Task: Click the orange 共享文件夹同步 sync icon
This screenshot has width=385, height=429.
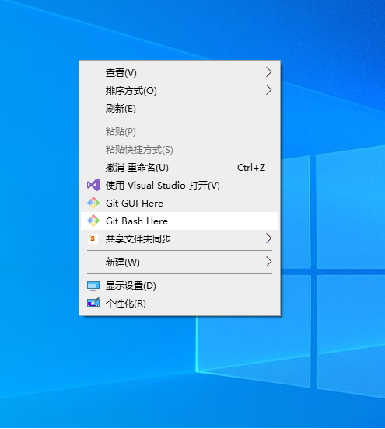Action: point(93,239)
